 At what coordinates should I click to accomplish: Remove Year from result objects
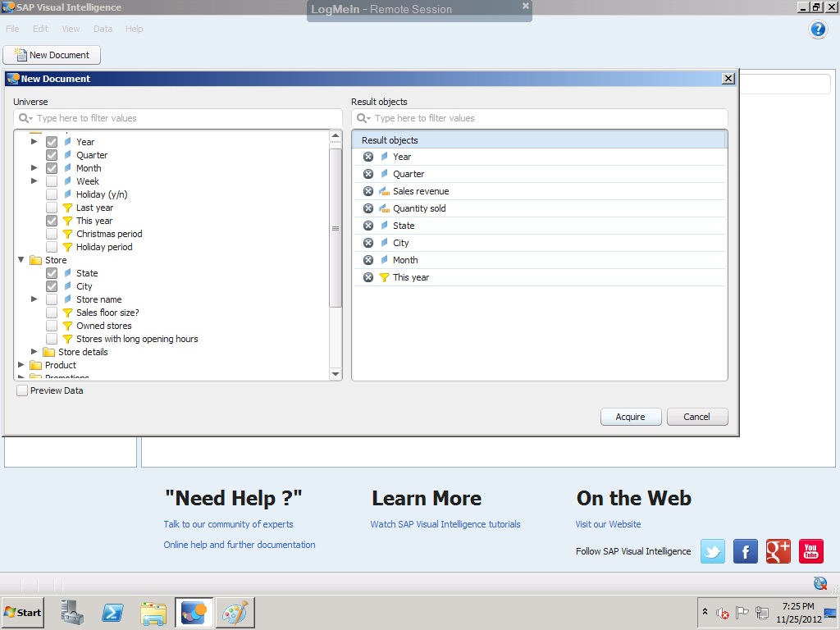(368, 157)
